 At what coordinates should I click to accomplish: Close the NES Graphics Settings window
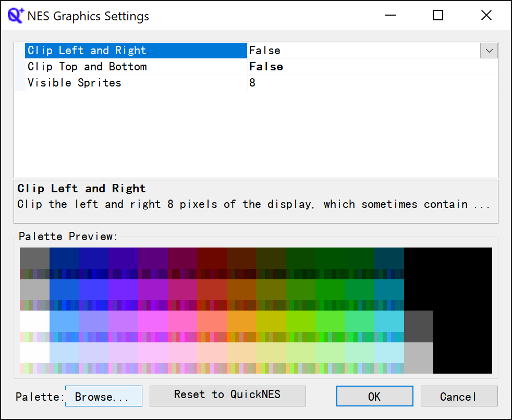[486, 15]
